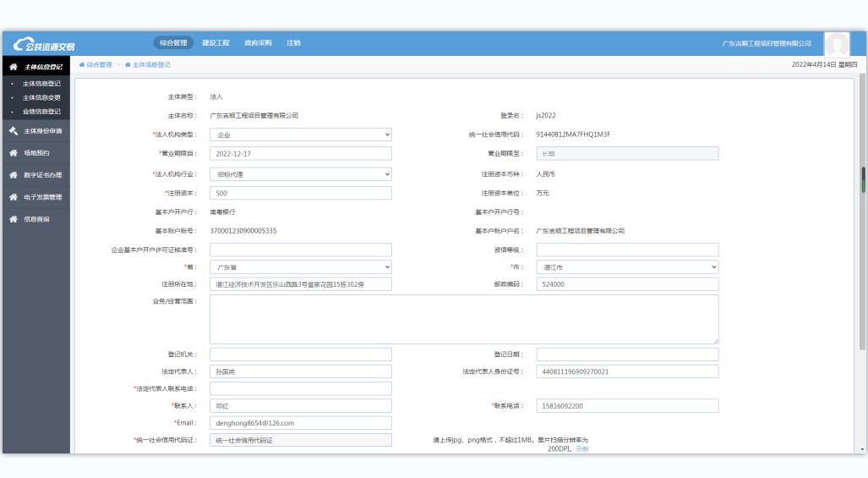
Task: Click the 资信等级 input field
Action: pos(627,250)
